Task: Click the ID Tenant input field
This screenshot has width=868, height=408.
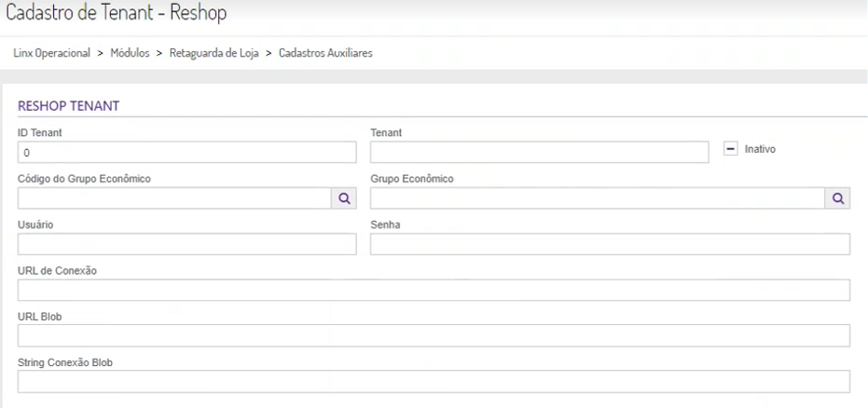Action: coord(186,152)
